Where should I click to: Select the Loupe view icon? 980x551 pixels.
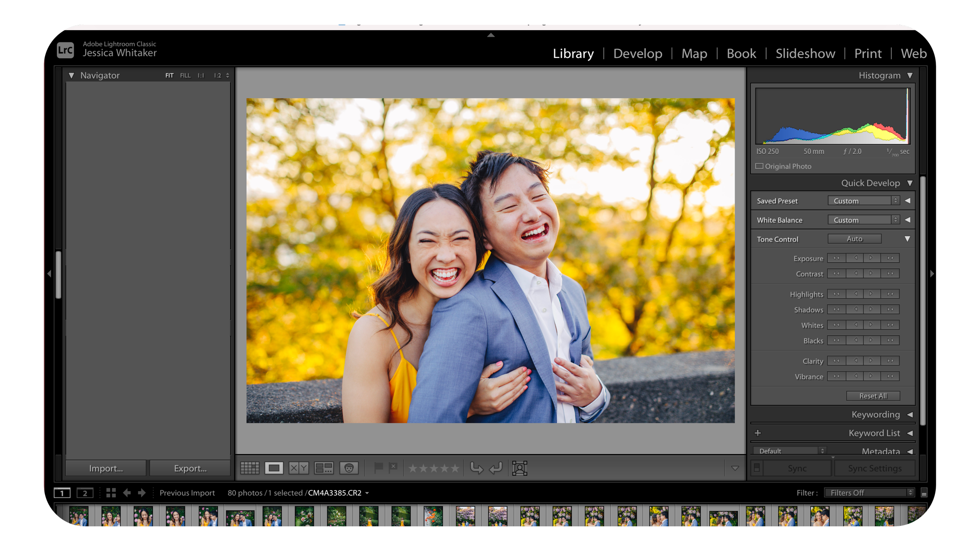[x=274, y=468]
